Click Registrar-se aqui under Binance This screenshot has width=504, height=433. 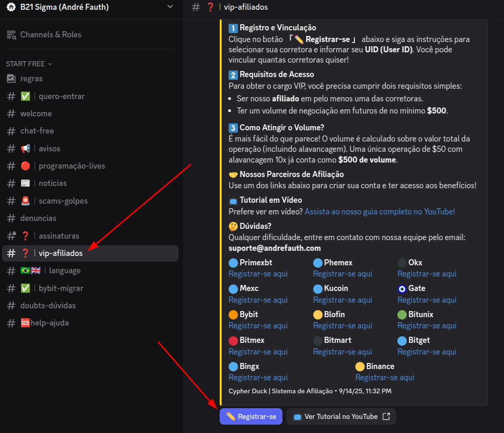point(385,377)
